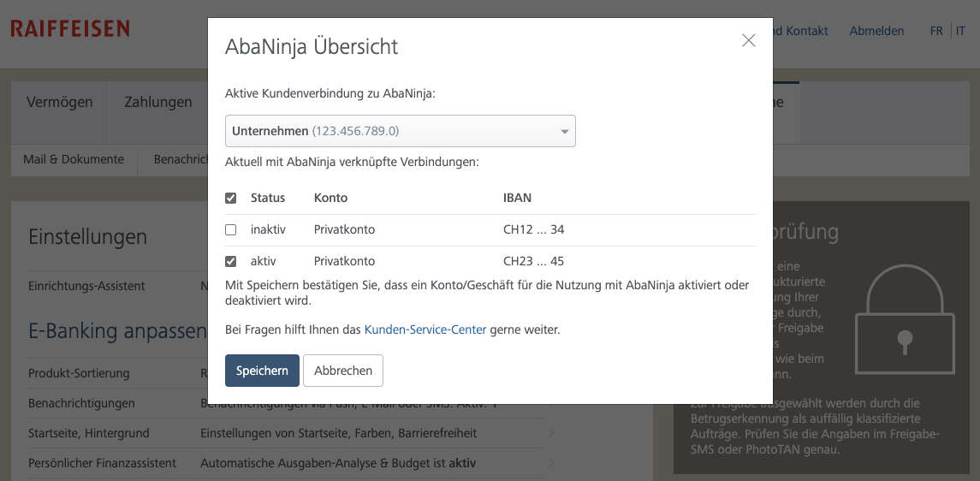Click Persönlicher Finanzassistent label
Screen dimensions: 980x481
(102, 463)
